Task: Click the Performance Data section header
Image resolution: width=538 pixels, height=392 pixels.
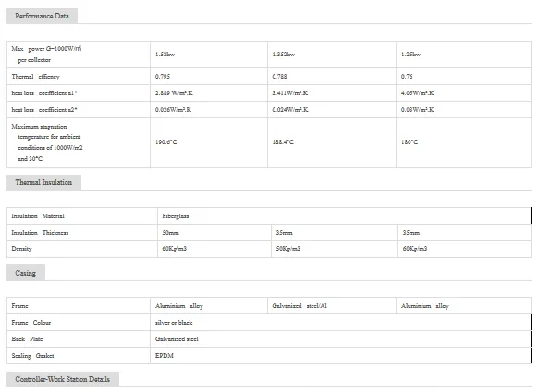Action: pyautogui.click(x=42, y=16)
